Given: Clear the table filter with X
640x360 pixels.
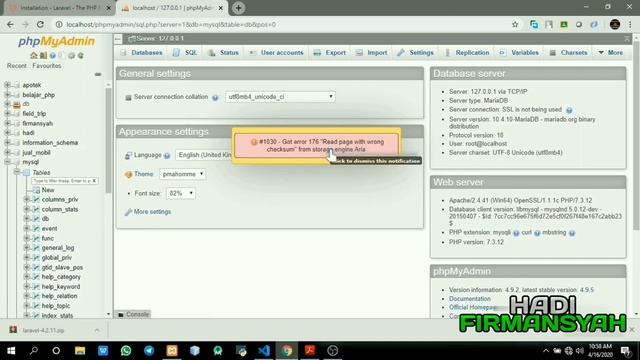Looking at the screenshot, I should (x=94, y=181).
